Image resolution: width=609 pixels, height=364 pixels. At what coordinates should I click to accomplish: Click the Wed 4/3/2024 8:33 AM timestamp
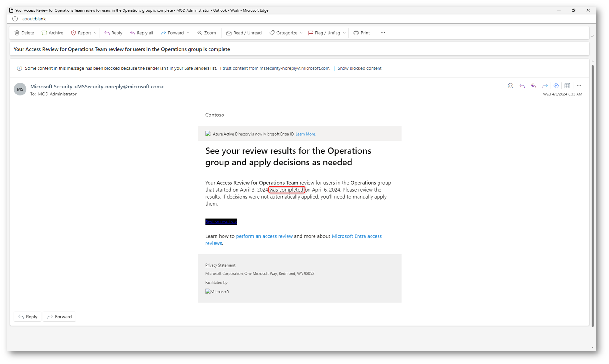coord(563,94)
